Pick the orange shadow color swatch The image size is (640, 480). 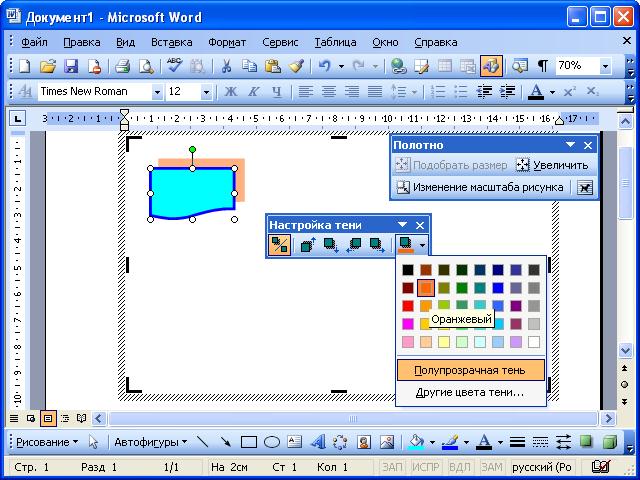click(x=426, y=288)
